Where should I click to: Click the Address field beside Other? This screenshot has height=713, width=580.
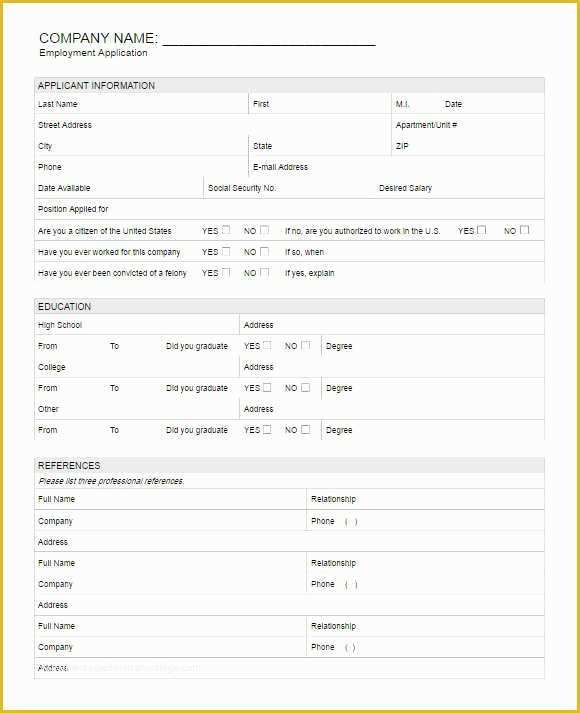tap(392, 408)
